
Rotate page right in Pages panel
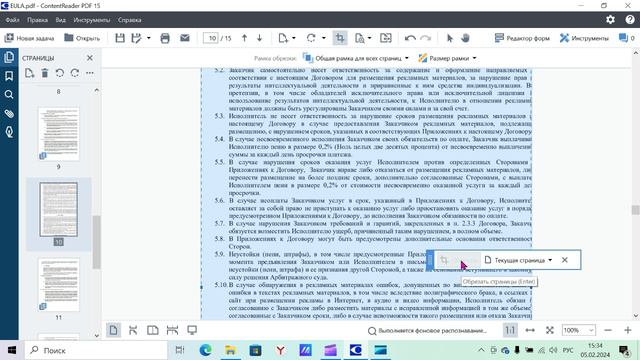(x=75, y=73)
